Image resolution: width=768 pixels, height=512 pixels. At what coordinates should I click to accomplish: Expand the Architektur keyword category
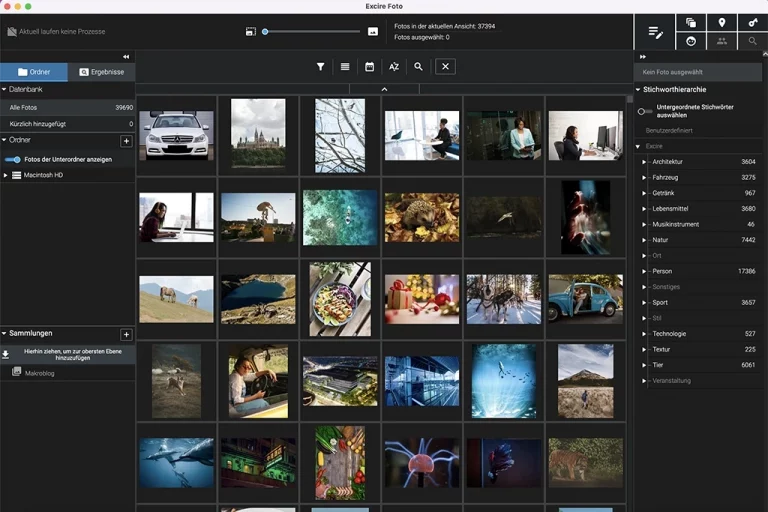click(644, 161)
